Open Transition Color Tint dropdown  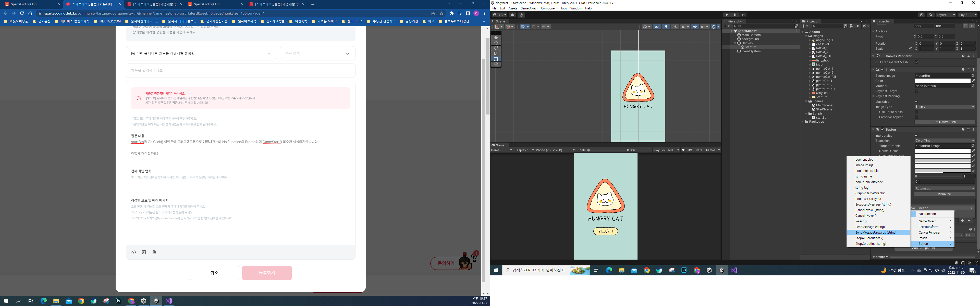[945, 141]
